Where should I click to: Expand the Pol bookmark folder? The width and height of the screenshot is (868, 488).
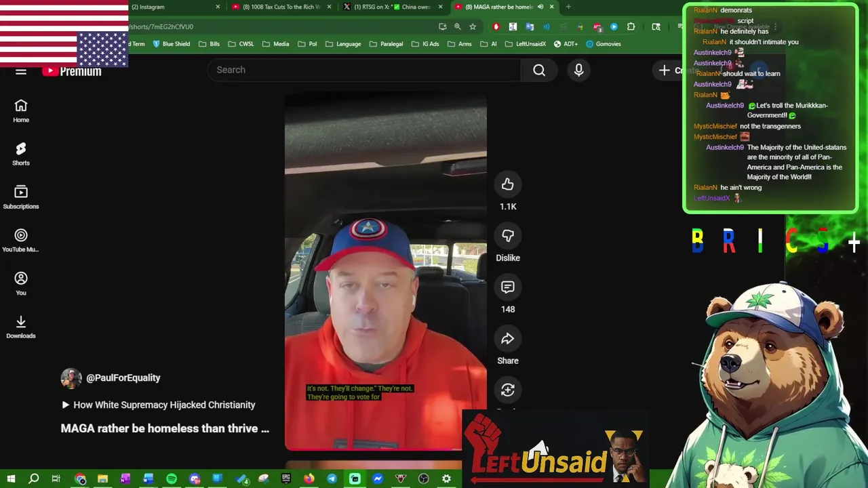[307, 44]
